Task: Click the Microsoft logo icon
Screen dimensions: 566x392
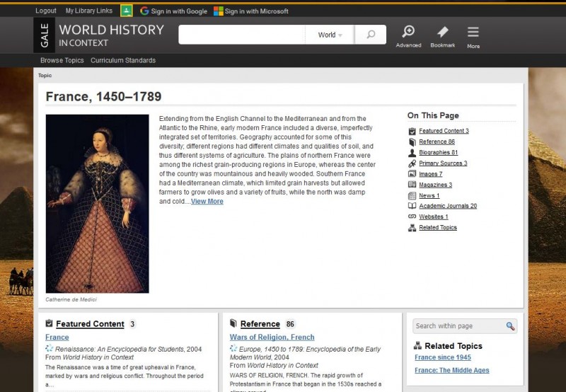Action: point(219,11)
